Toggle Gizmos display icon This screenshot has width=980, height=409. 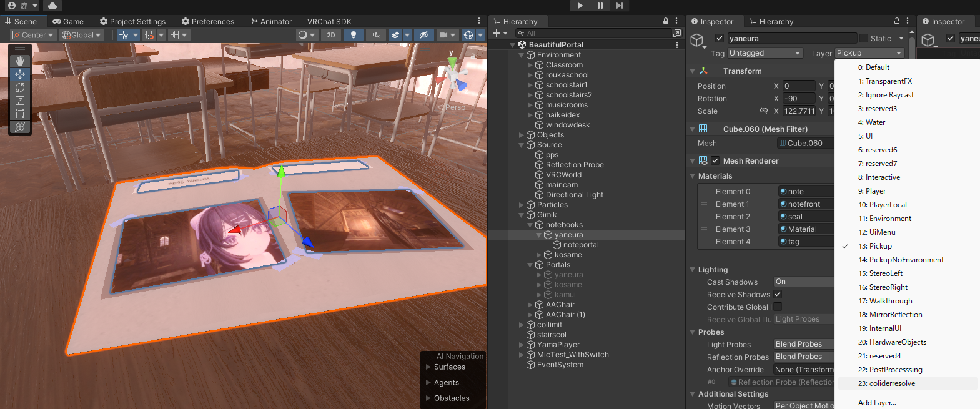coord(468,35)
